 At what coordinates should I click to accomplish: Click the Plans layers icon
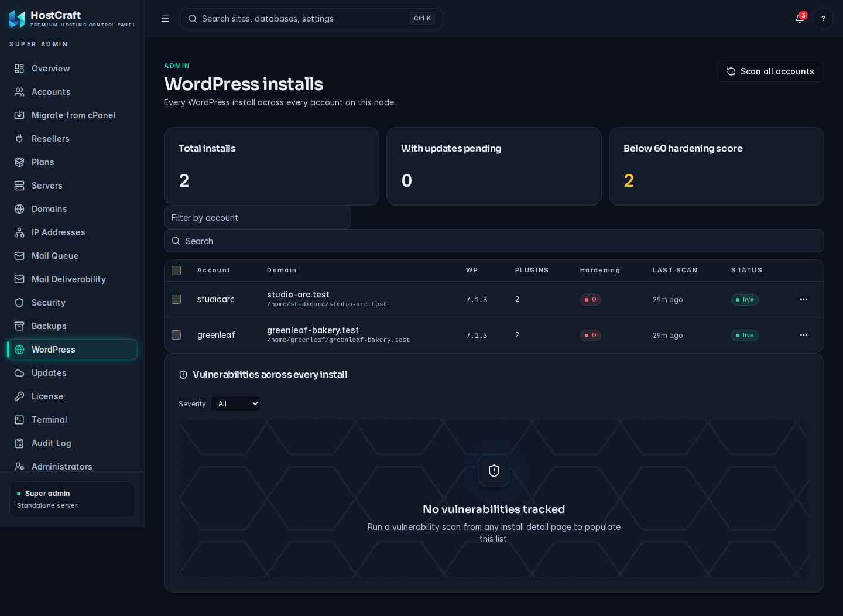click(x=19, y=162)
